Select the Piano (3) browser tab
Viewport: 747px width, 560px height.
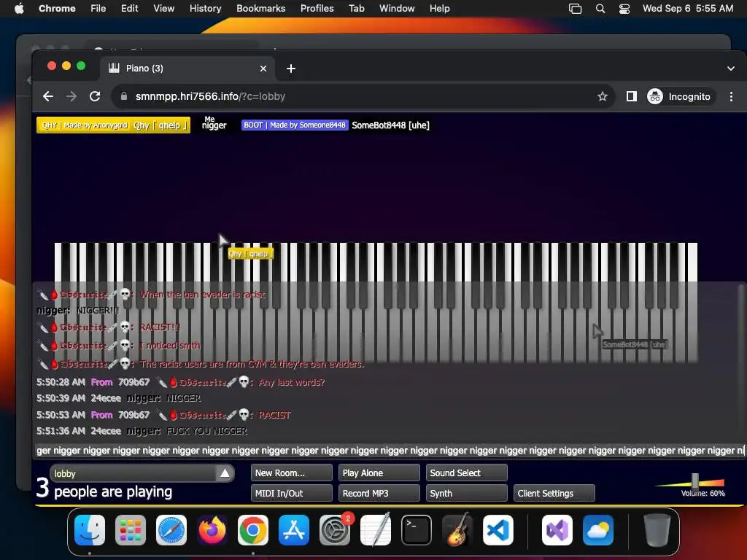tap(188, 69)
